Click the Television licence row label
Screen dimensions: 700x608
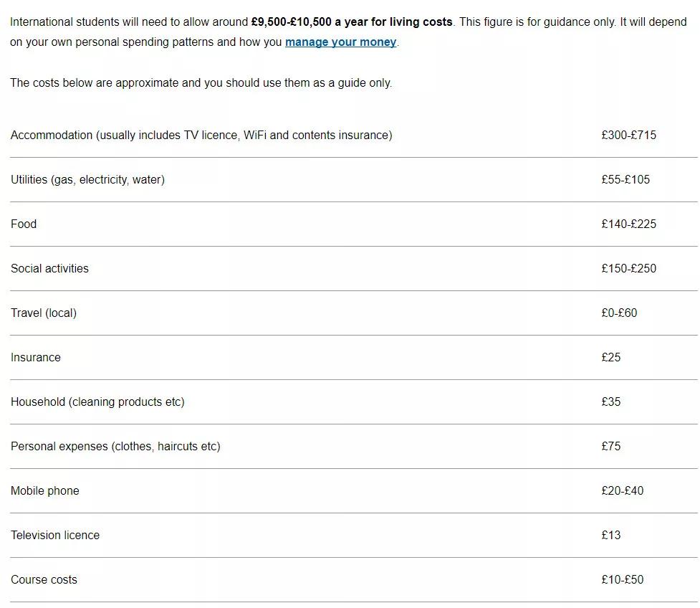click(55, 535)
